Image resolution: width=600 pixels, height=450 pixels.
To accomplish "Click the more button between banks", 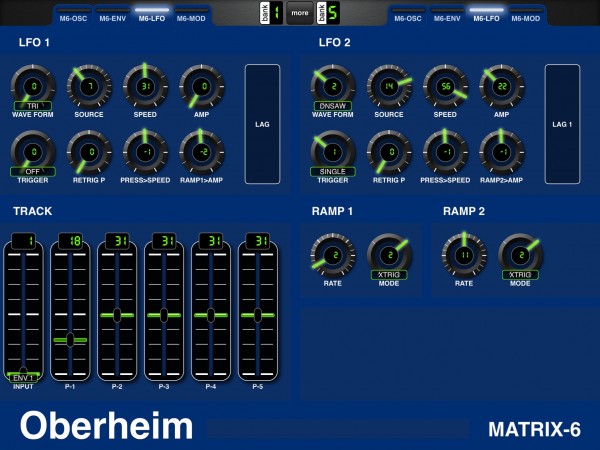I will (x=300, y=13).
